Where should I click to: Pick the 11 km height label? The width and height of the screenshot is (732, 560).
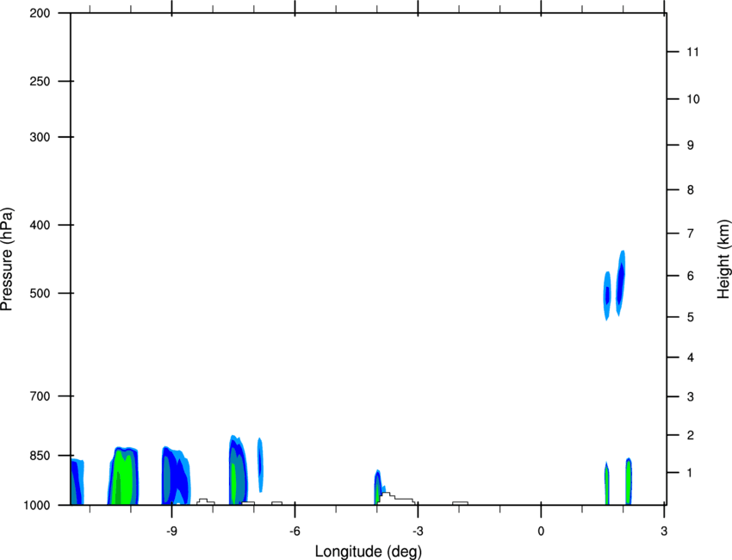[692, 52]
